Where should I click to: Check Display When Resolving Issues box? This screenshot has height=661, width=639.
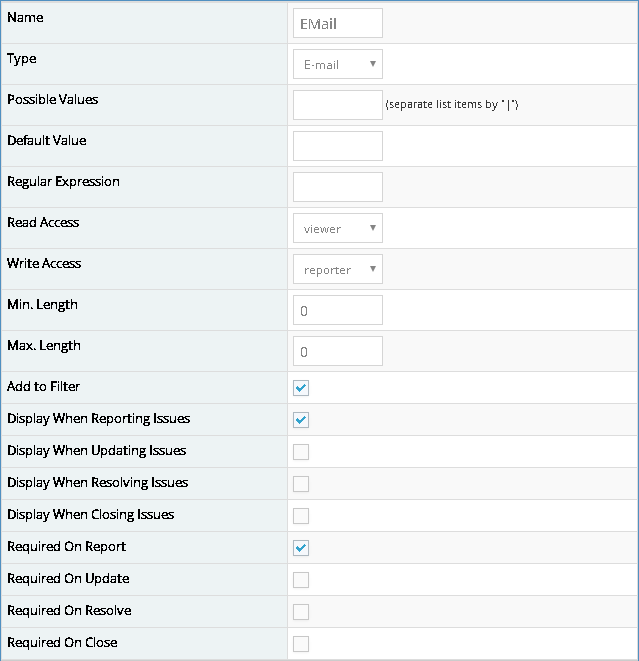tap(301, 484)
